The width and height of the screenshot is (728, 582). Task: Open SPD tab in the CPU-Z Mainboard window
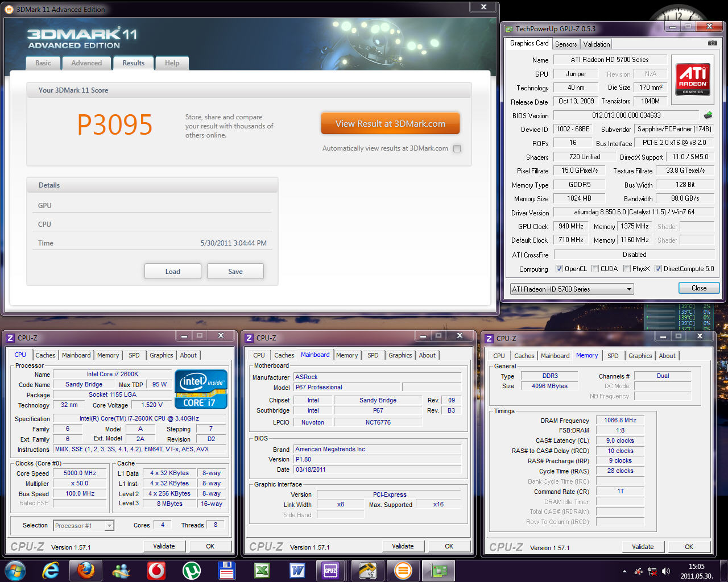point(373,355)
